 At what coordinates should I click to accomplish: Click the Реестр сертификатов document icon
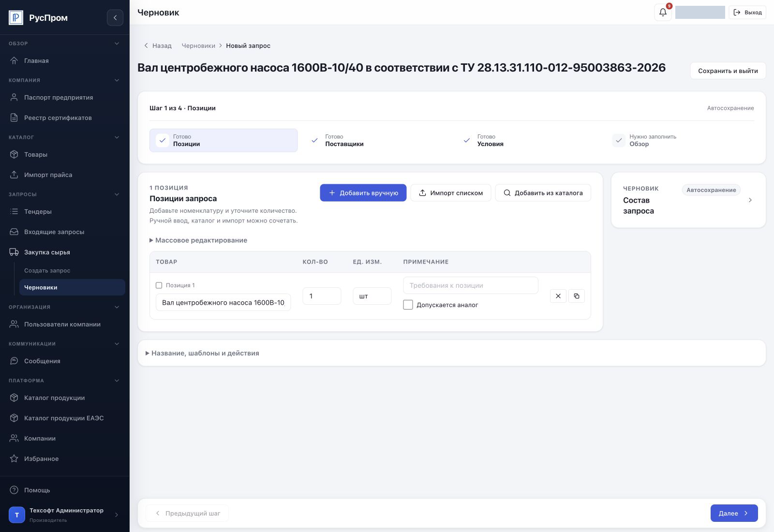pyautogui.click(x=15, y=118)
